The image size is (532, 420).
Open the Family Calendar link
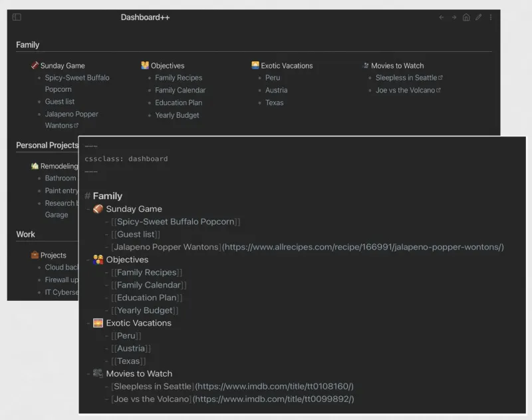(x=180, y=91)
